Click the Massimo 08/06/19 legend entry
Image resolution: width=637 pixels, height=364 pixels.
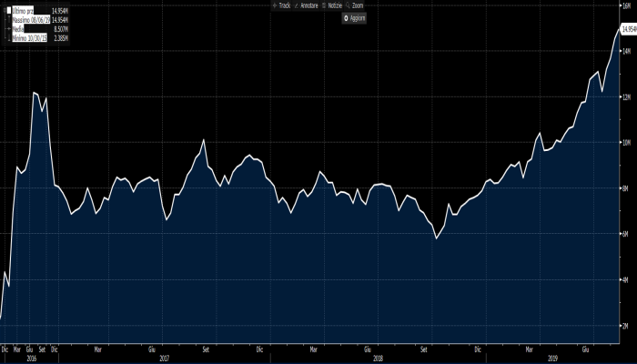point(30,18)
